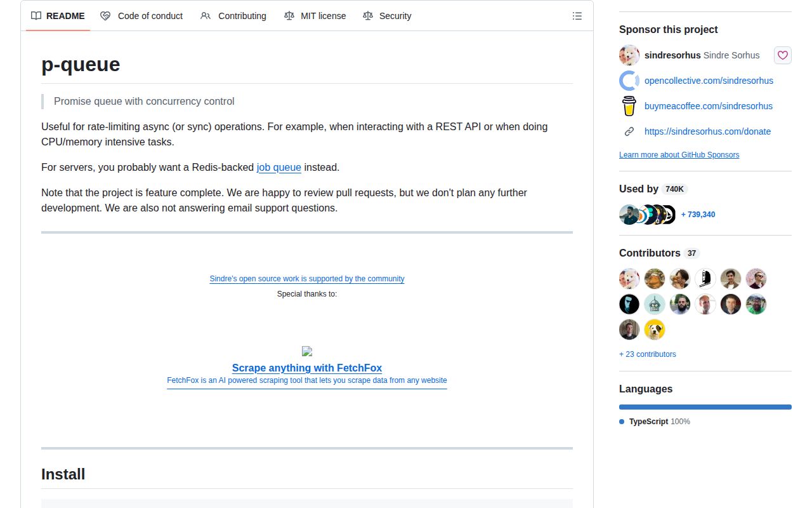812x508 pixels.
Task: Select the MIT license tab
Action: [315, 16]
